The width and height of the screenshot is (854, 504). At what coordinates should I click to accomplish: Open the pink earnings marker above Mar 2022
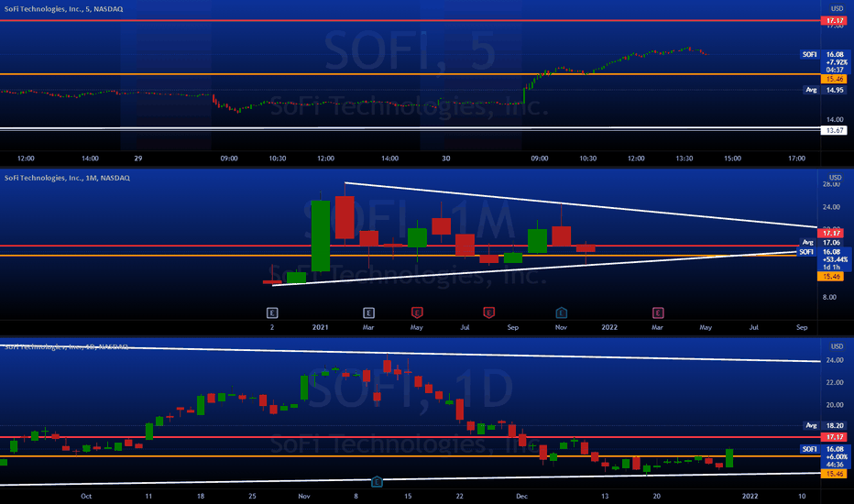click(x=658, y=312)
